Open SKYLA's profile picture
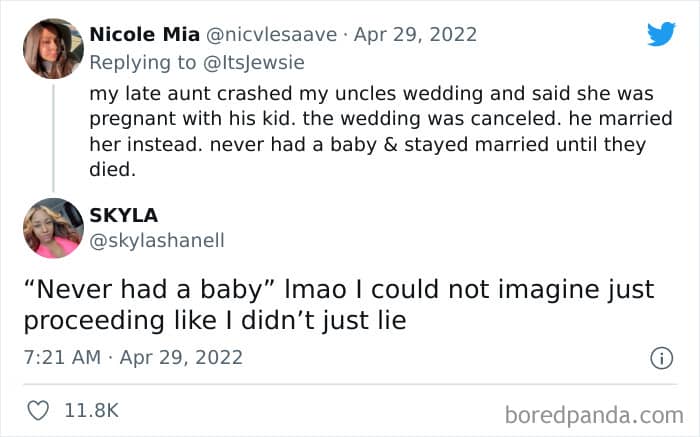The image size is (700, 437). coord(53,228)
